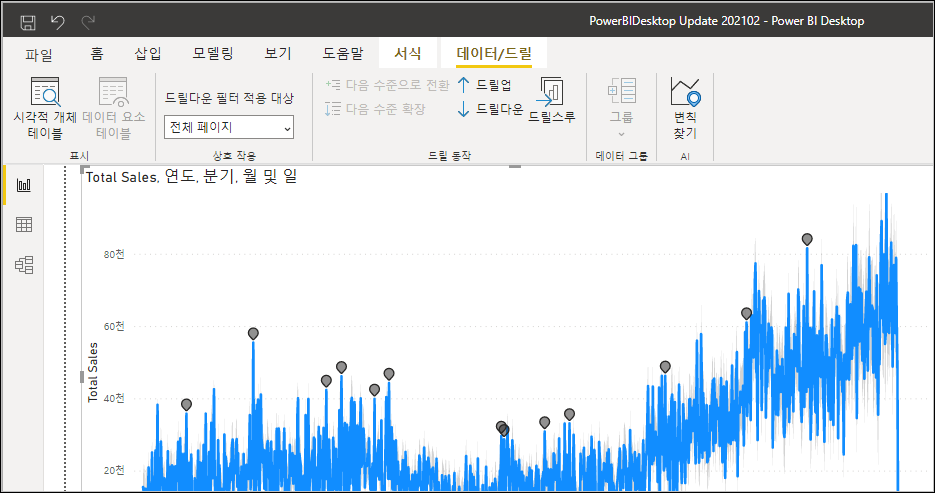Image resolution: width=935 pixels, height=493 pixels.
Task: Click the leftmost anomaly marker on chart
Action: [x=186, y=405]
